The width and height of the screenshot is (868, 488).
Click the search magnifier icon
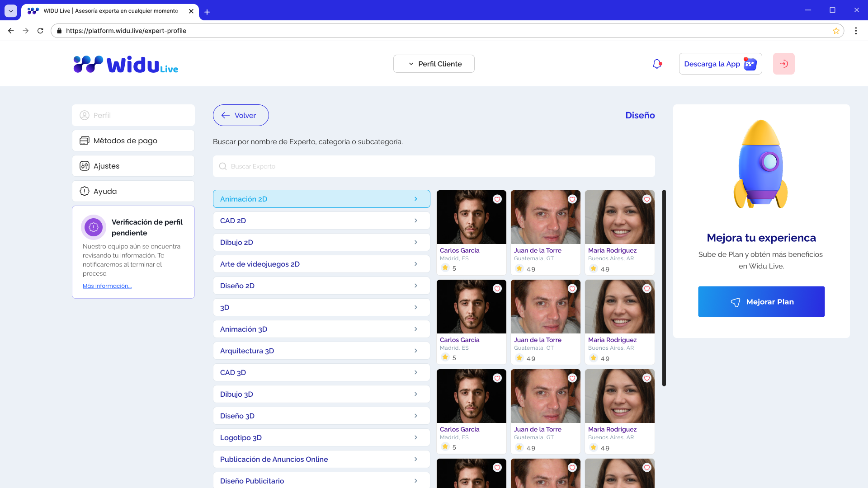click(223, 166)
